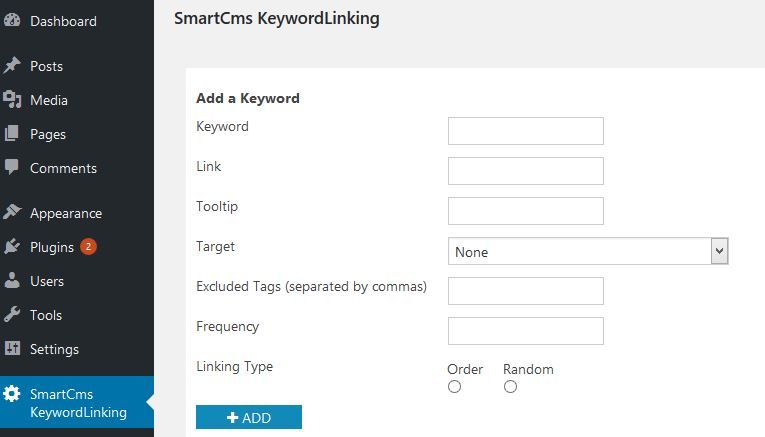The height and width of the screenshot is (437, 765).
Task: Open SmartCms KeywordLinking menu item
Action: tap(78, 403)
